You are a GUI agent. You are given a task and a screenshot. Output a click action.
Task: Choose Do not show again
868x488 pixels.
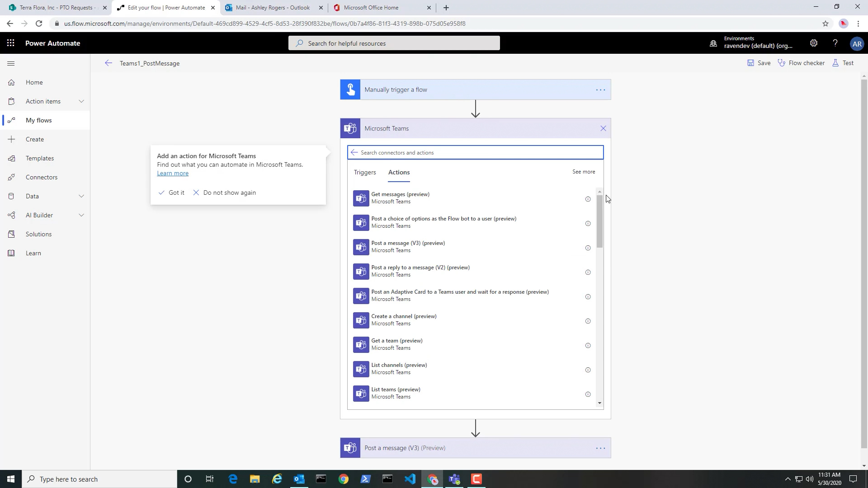224,192
